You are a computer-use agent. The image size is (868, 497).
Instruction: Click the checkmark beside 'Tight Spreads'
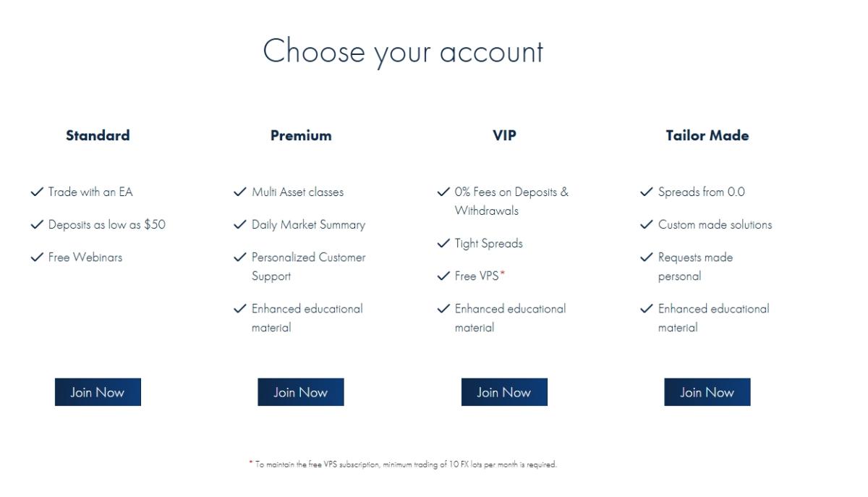[x=443, y=243]
